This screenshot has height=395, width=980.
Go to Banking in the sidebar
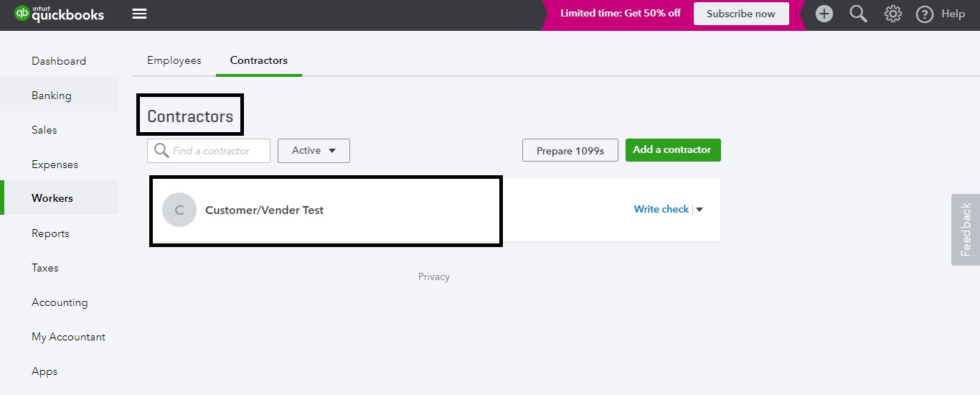click(52, 96)
